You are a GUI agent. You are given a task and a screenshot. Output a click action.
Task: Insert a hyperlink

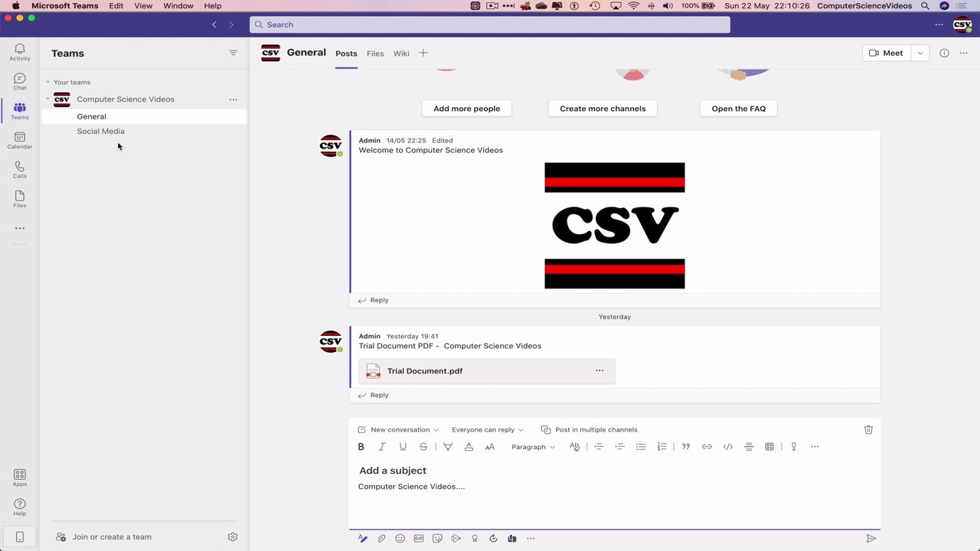pyautogui.click(x=707, y=447)
